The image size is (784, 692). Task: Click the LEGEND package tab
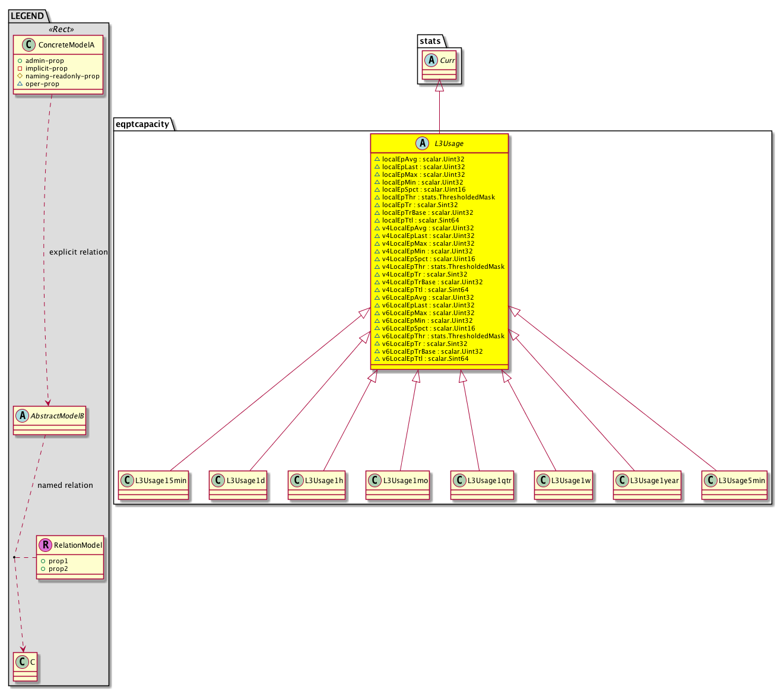(x=27, y=16)
